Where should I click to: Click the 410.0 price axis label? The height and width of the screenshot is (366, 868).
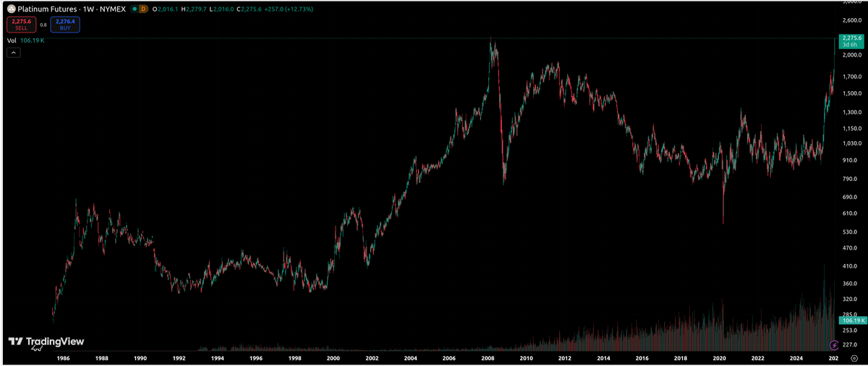(851, 265)
